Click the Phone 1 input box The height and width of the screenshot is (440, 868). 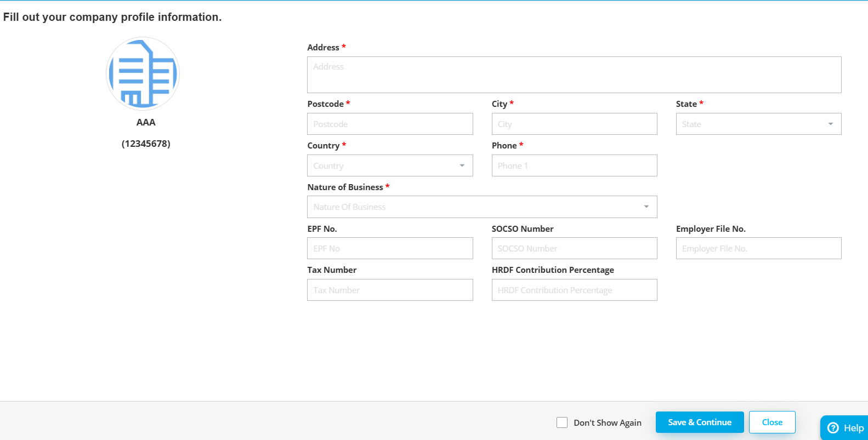click(574, 165)
